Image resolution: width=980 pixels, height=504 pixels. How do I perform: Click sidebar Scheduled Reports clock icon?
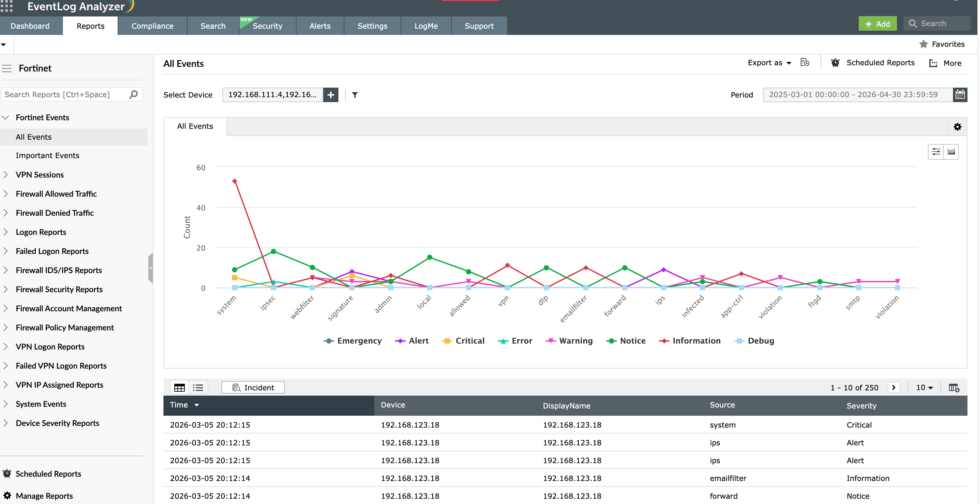pos(7,474)
